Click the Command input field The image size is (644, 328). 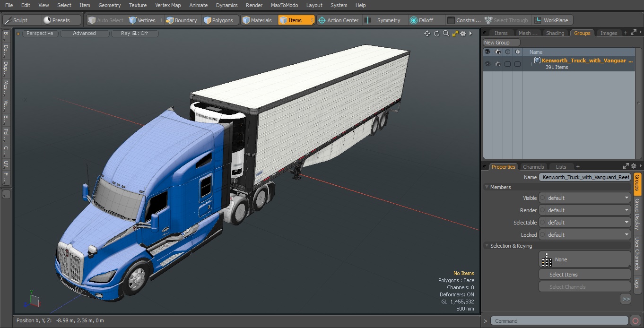(x=559, y=321)
